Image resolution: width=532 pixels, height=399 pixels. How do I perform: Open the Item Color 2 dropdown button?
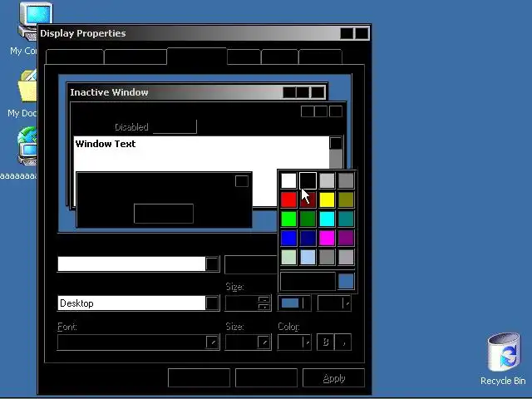click(x=334, y=303)
